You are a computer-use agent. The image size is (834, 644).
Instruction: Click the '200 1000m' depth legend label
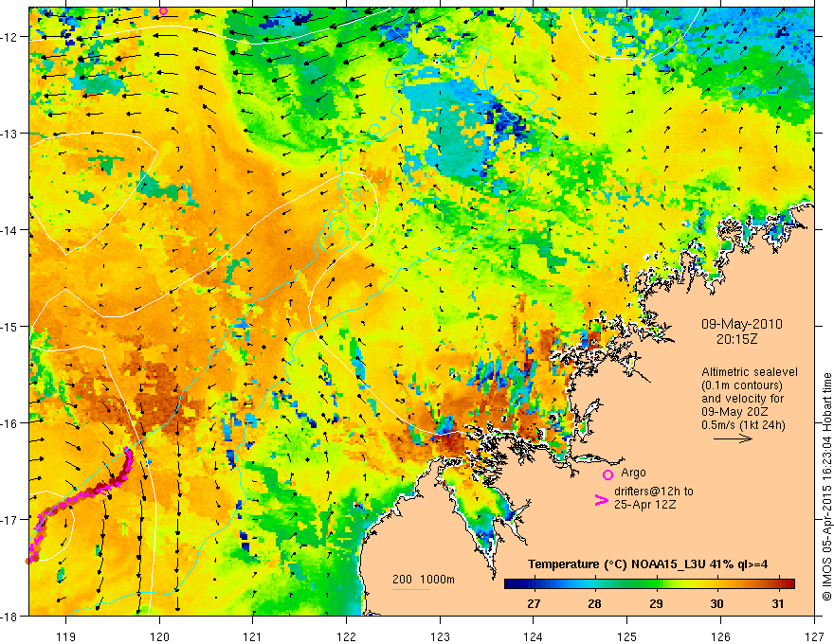click(x=424, y=580)
